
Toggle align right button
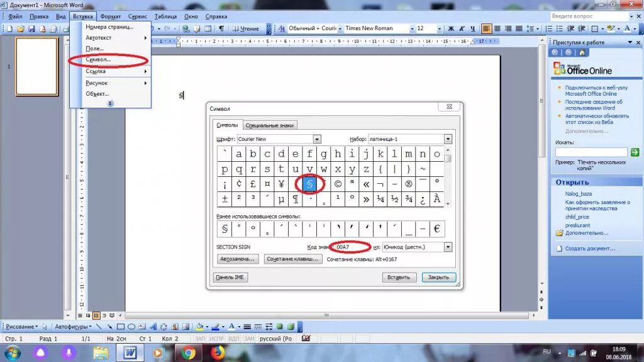point(508,28)
